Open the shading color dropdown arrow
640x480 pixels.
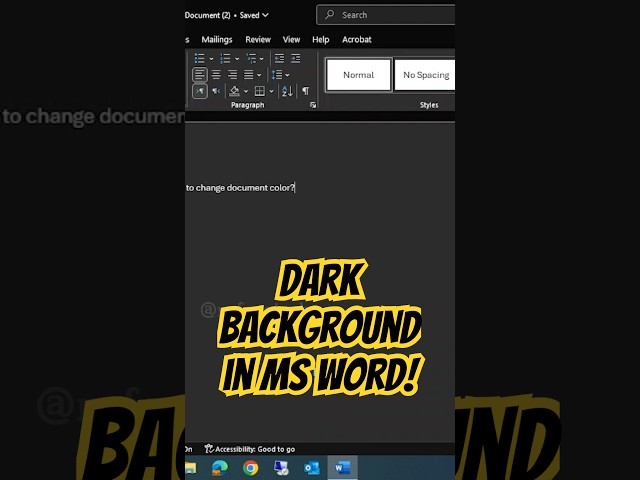click(246, 91)
